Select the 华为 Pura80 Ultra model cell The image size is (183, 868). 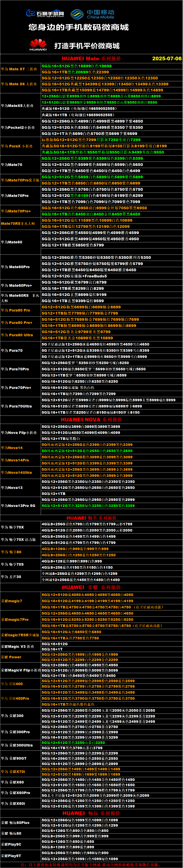pos(21,335)
